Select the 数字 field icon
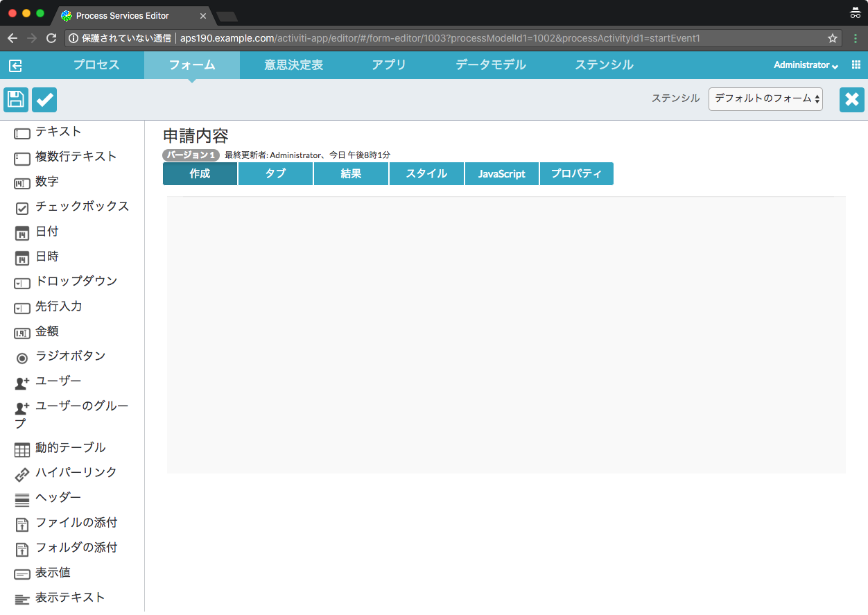868x615 pixels. [x=22, y=184]
